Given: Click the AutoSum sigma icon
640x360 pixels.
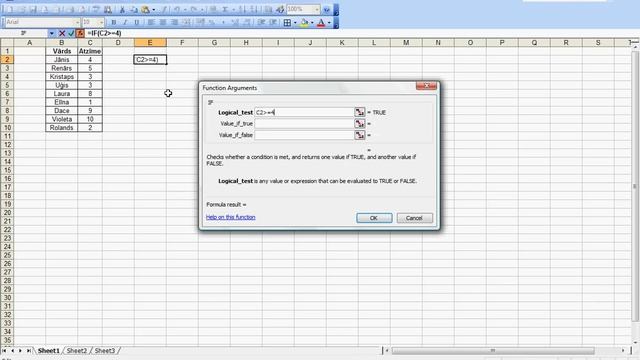Looking at the screenshot, I should 225,9.
